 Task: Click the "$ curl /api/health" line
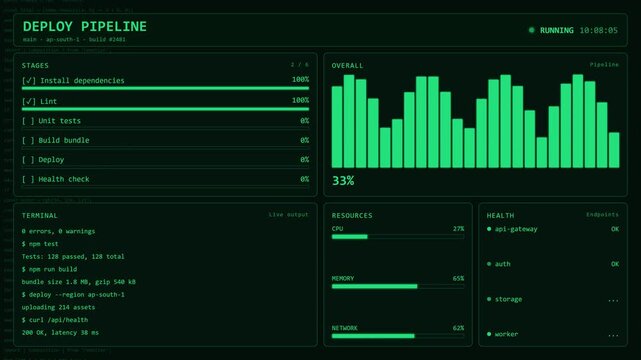coord(55,320)
